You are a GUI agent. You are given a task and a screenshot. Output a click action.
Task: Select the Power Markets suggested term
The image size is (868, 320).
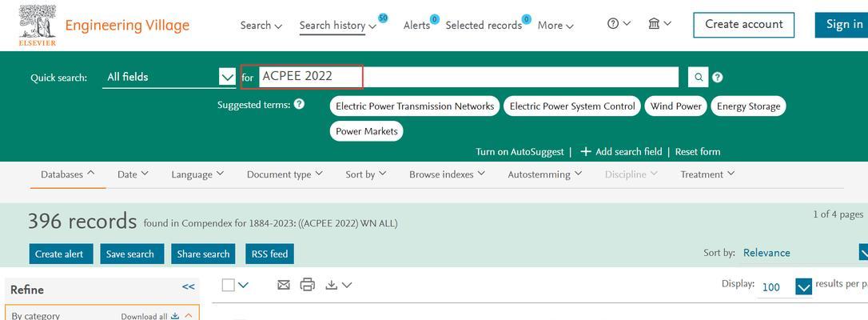[x=367, y=132]
